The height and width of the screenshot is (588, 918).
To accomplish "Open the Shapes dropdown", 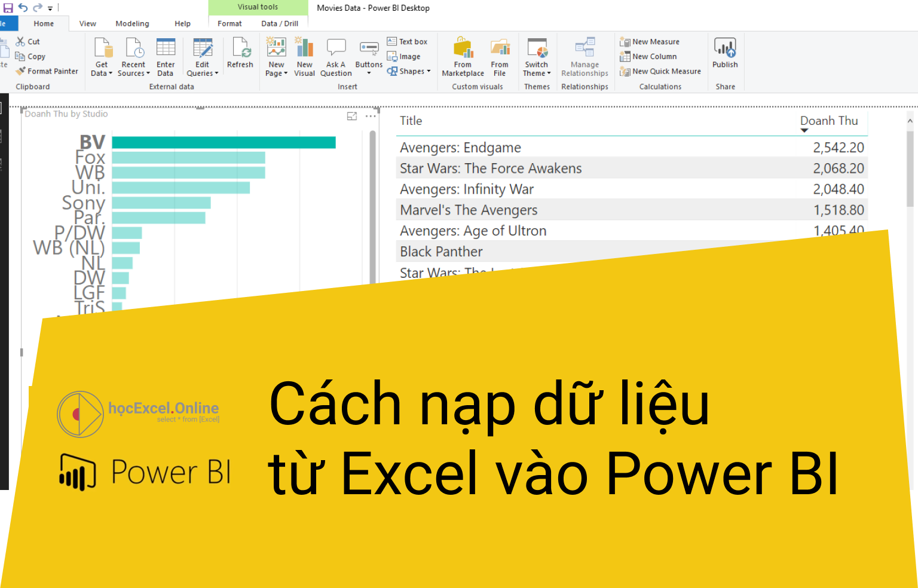I will pyautogui.click(x=409, y=71).
